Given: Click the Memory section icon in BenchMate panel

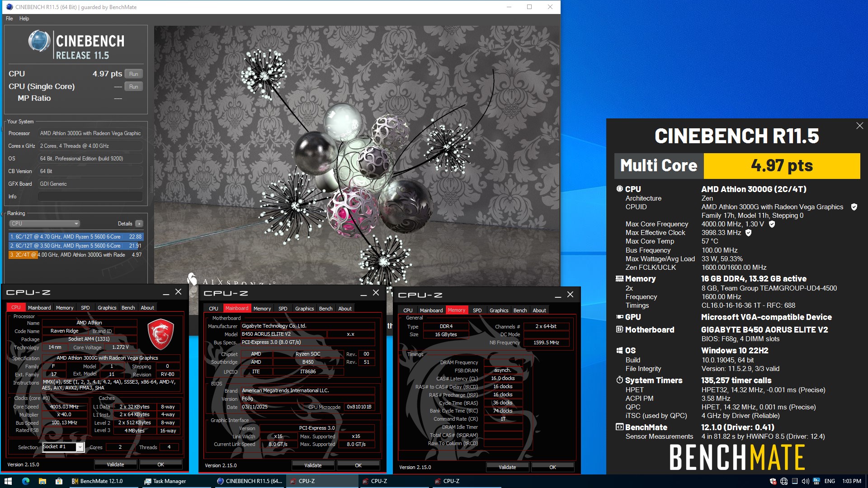Looking at the screenshot, I should point(619,279).
